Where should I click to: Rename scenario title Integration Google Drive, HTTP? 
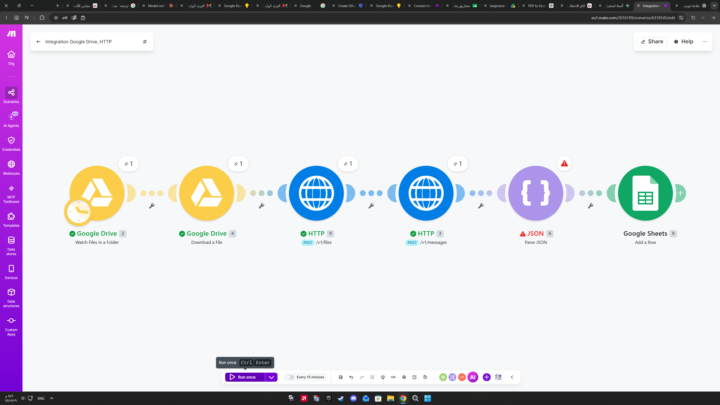[79, 42]
